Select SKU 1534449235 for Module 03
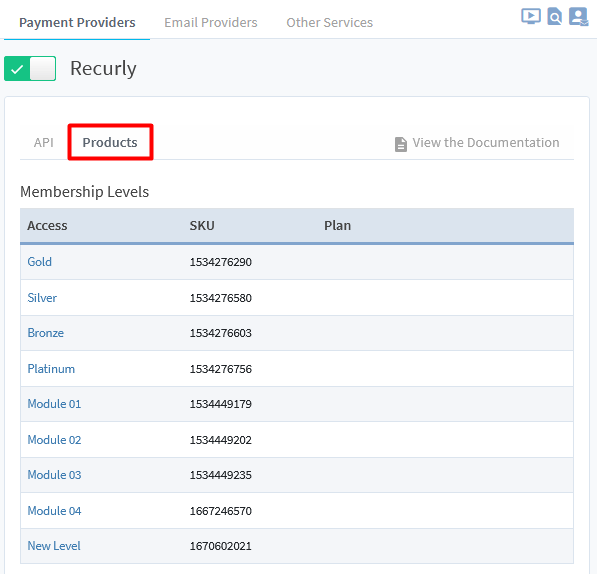Viewport: 597px width, 574px height. point(221,475)
